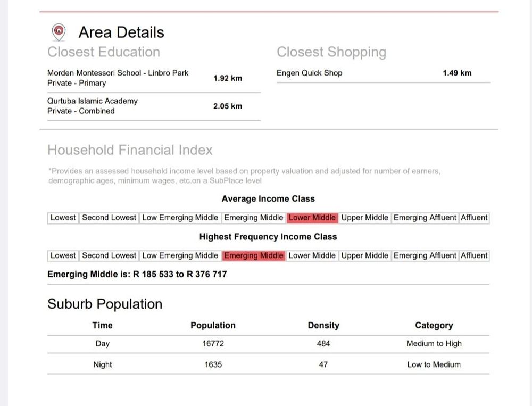Click the Category column header
The width and height of the screenshot is (532, 406).
[434, 325]
